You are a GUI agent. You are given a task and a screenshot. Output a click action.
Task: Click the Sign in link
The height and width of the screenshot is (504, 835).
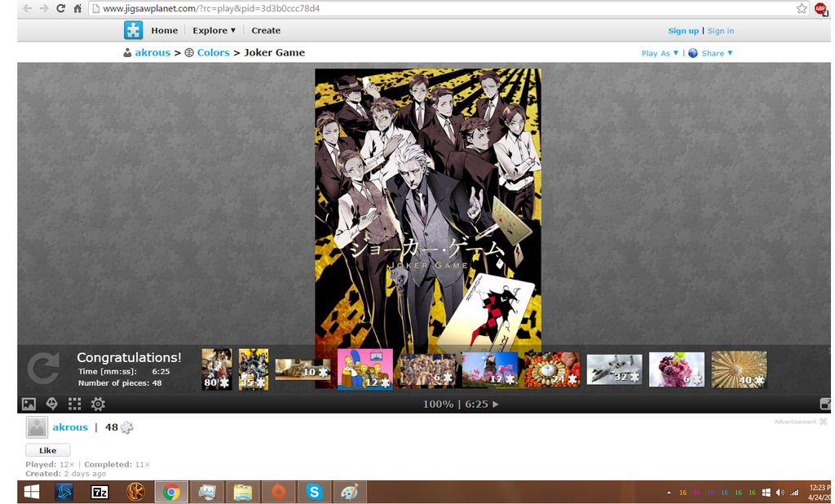[x=721, y=31]
